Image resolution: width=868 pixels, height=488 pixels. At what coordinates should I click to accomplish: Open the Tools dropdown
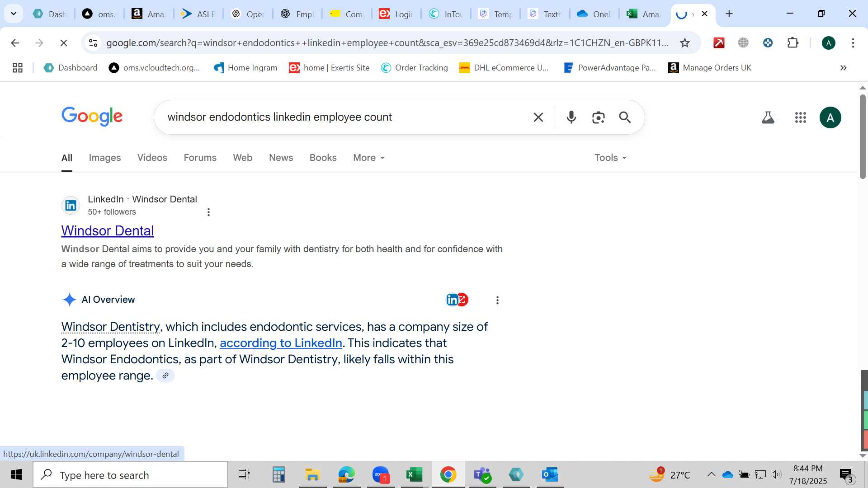coord(610,158)
